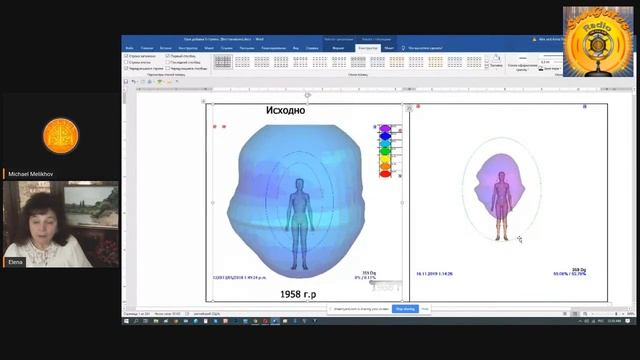Click the Исходно heading text
Screen dimensions: 640x360
coord(285,110)
